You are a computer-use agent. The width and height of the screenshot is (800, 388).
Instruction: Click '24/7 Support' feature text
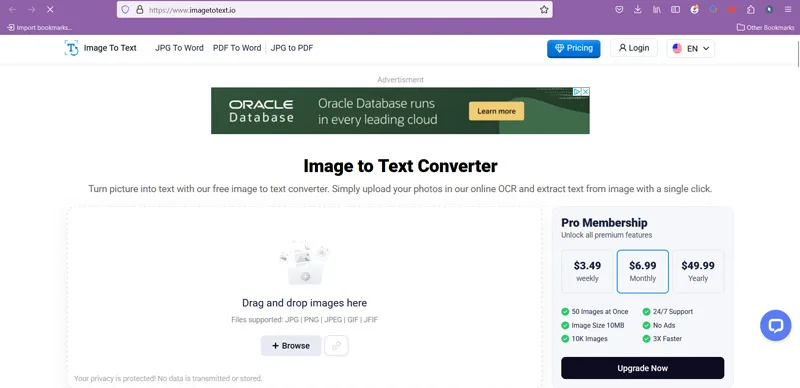coord(672,311)
